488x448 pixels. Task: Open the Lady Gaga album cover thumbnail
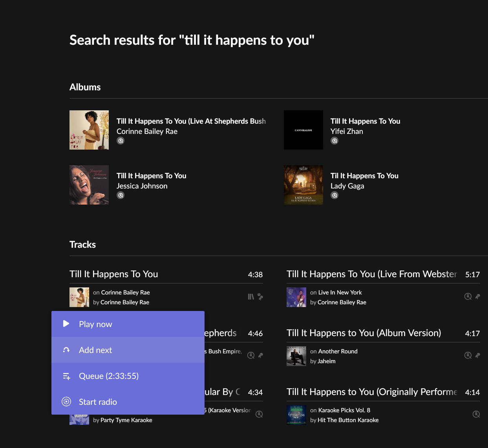pyautogui.click(x=303, y=185)
